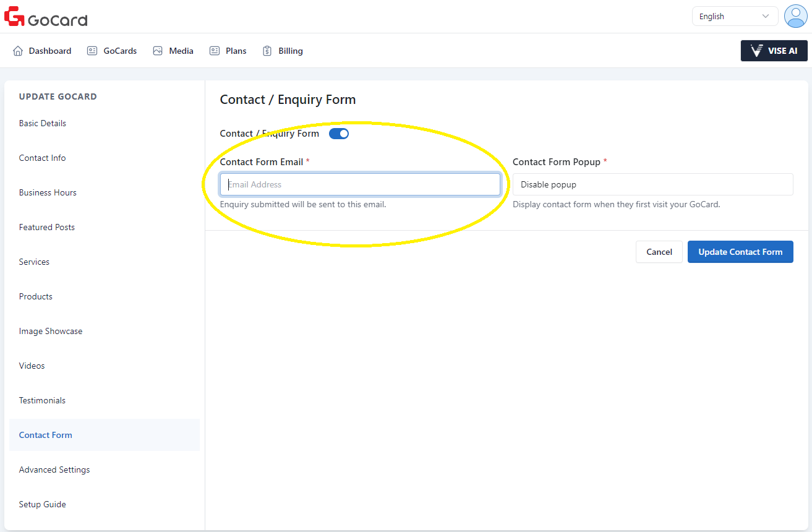Viewport: 812px width, 532px height.
Task: Click the GoCards card icon
Action: [92, 51]
